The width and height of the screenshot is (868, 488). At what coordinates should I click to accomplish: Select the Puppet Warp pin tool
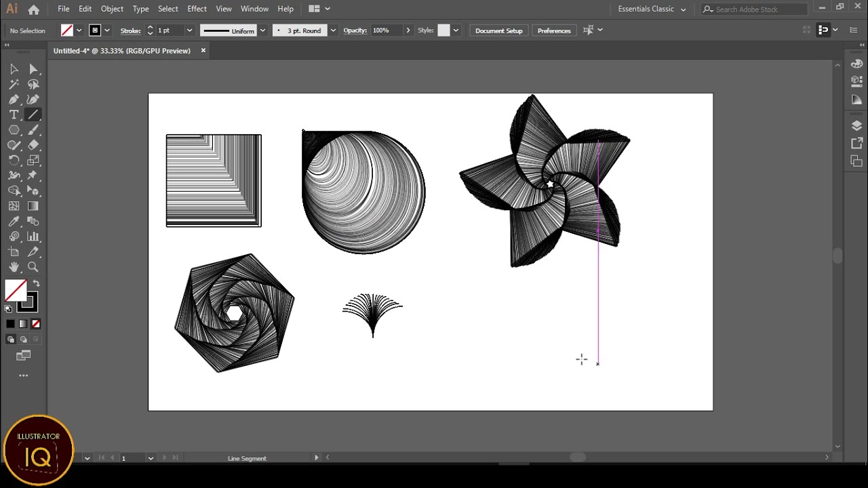33,176
